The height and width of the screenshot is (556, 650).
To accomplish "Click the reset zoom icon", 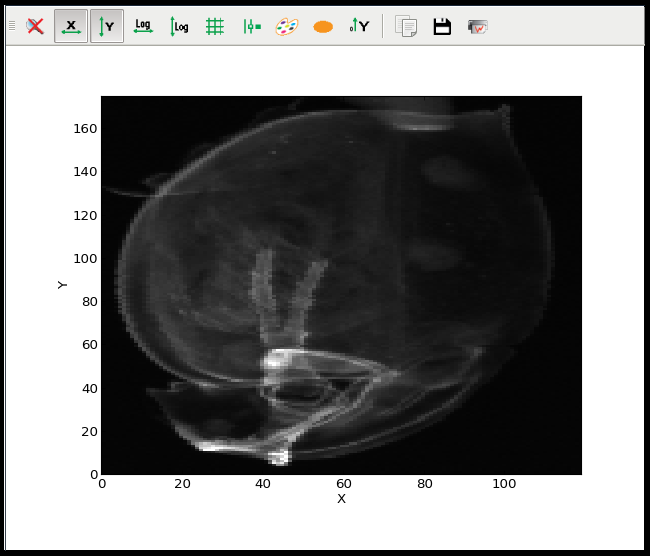I will click(x=35, y=26).
